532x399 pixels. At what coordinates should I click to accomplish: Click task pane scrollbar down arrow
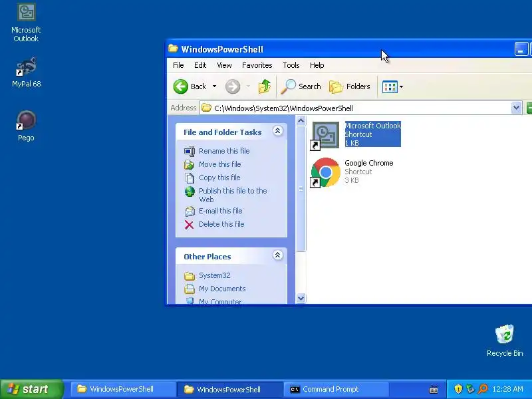(301, 298)
